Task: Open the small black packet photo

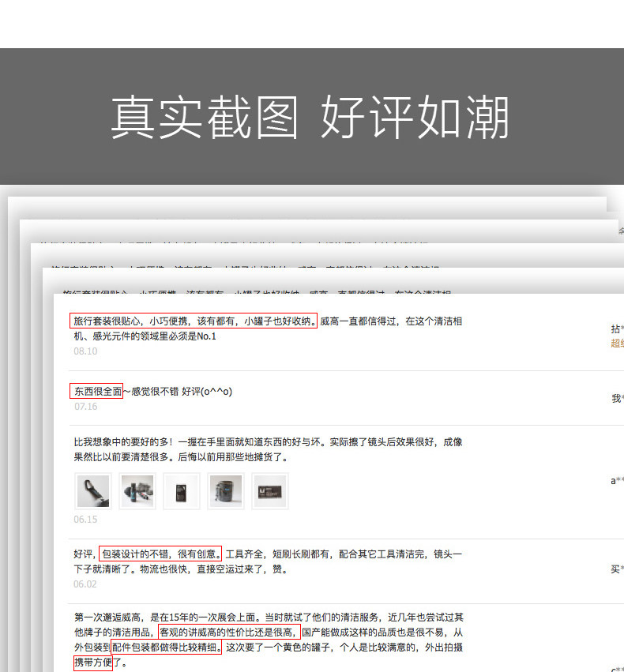Action: coord(182,491)
